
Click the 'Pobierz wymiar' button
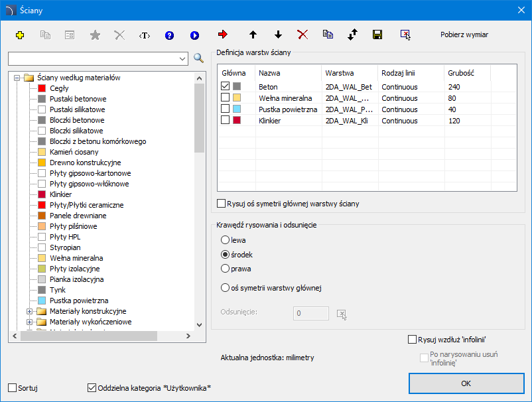point(464,34)
